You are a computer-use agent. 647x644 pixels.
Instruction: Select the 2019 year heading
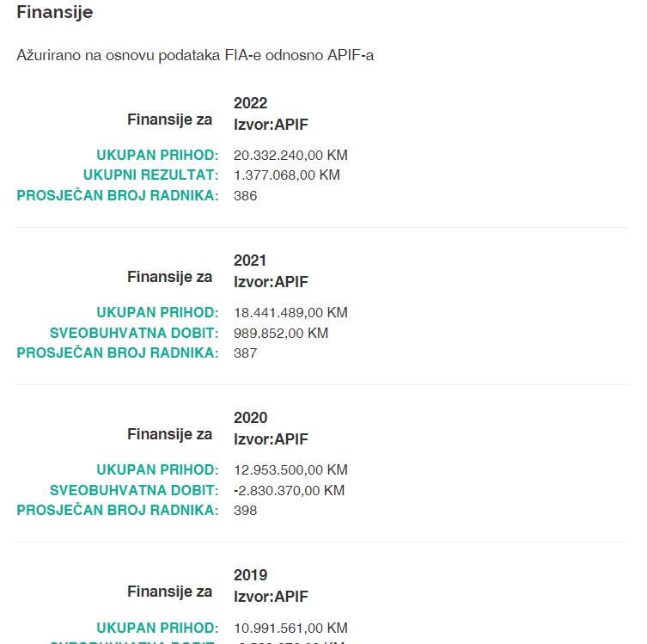(x=250, y=575)
